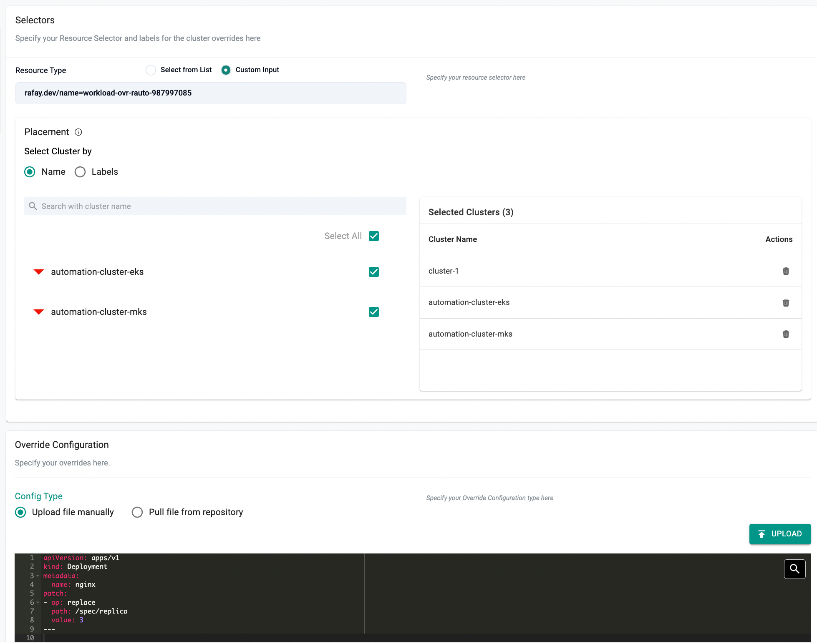Remove automation-cluster-eks using its trash icon
The height and width of the screenshot is (644, 817).
click(x=786, y=303)
